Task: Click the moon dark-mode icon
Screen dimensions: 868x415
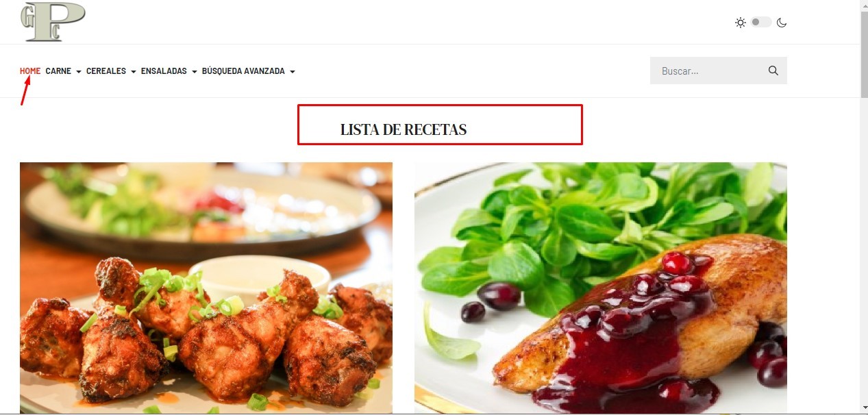Action: coord(782,23)
